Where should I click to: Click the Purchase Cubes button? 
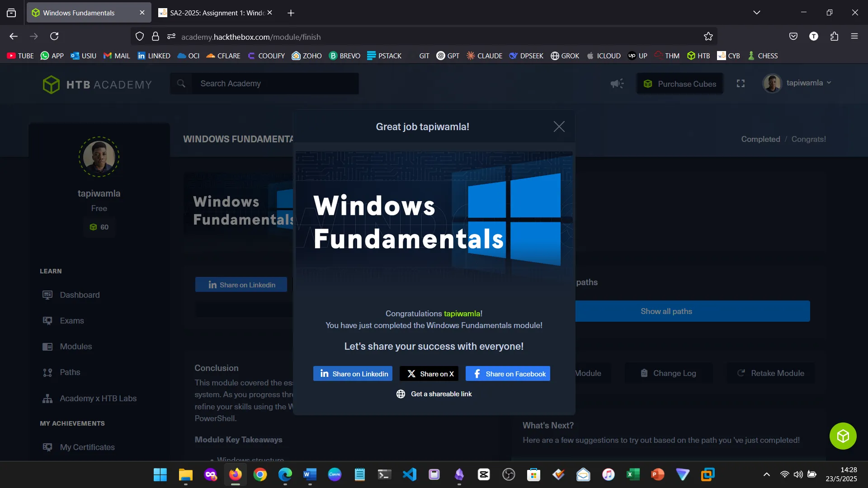[679, 84]
